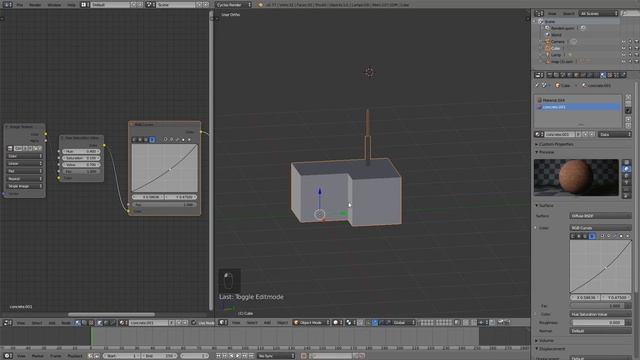This screenshot has height=360, width=640.
Task: Open the Texture properties tab icon
Action: click(610, 75)
